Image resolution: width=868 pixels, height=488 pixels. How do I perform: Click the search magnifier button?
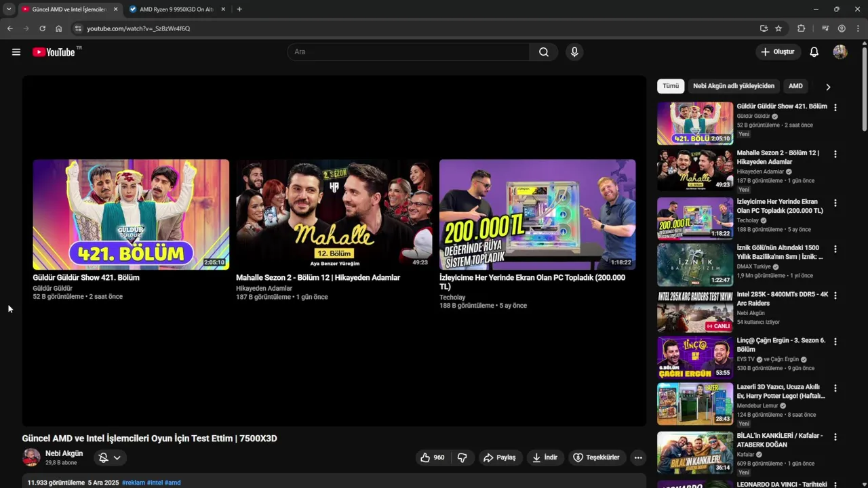coord(544,52)
